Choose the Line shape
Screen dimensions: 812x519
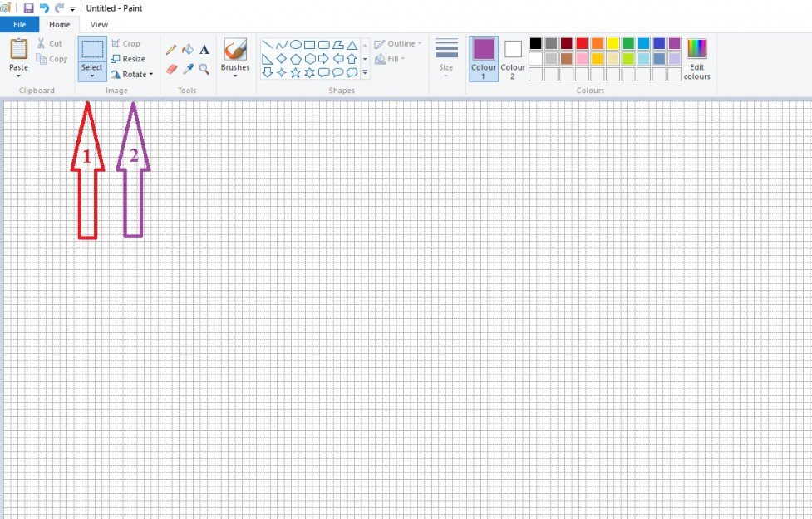[x=268, y=45]
